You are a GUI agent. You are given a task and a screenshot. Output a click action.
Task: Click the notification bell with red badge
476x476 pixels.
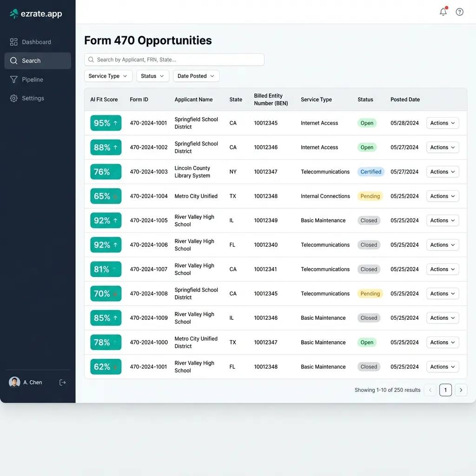pos(443,12)
